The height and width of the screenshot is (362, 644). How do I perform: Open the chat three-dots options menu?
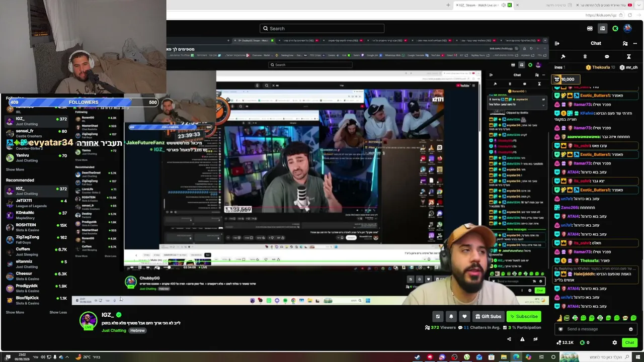coord(635,43)
